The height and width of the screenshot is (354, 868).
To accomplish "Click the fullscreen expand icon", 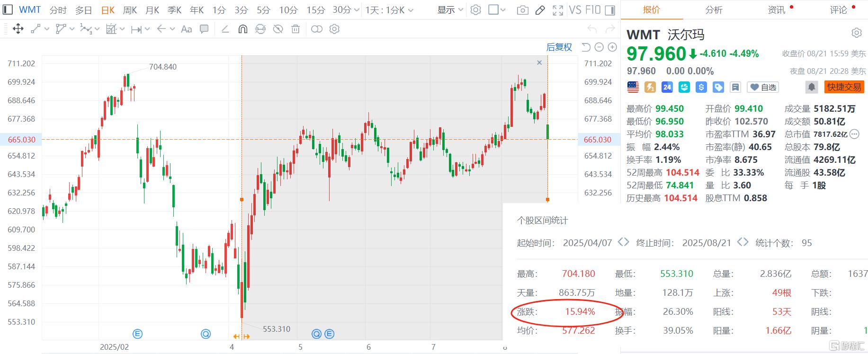I will pyautogui.click(x=558, y=10).
